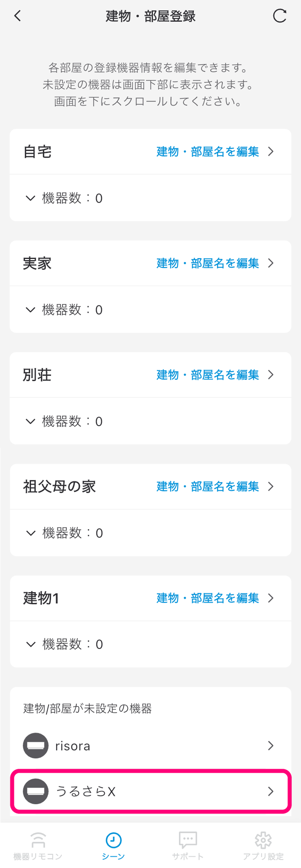Viewport: 301px width, 868px height.
Task: Expand 祖父母の家 device count list
Action: 31,533
